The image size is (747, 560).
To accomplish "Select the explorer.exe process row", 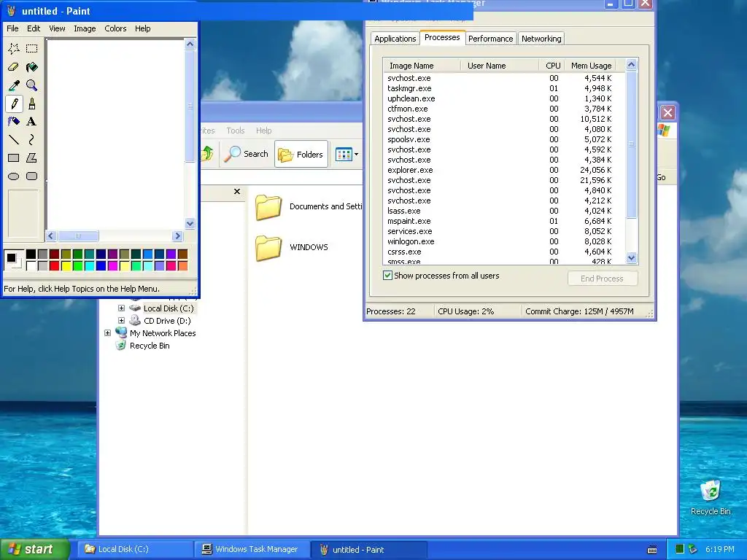I will point(504,170).
